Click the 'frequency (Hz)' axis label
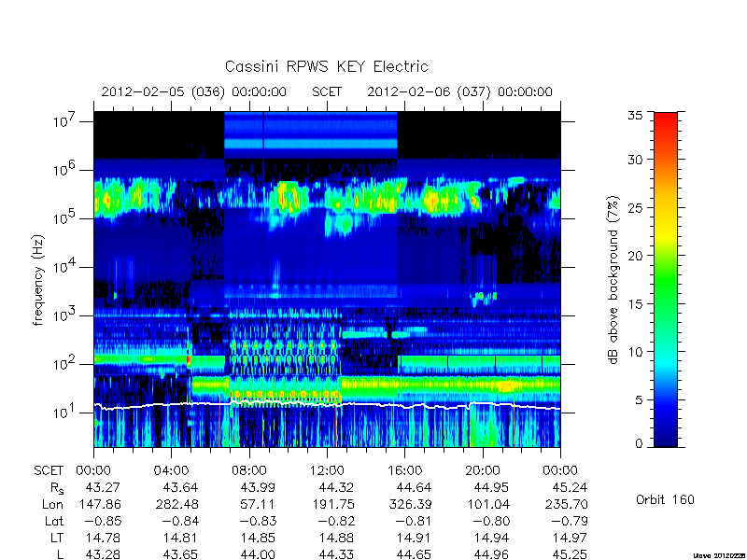747x560 pixels. coord(38,280)
